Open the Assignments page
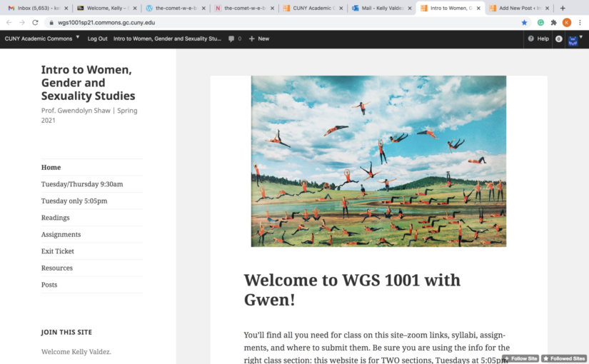589x364 pixels. click(61, 234)
